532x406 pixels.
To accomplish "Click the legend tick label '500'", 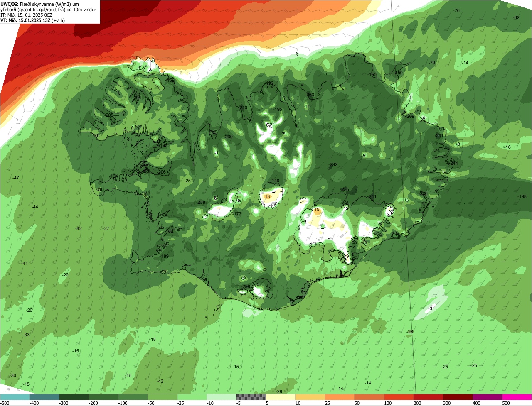I will click(506, 403).
